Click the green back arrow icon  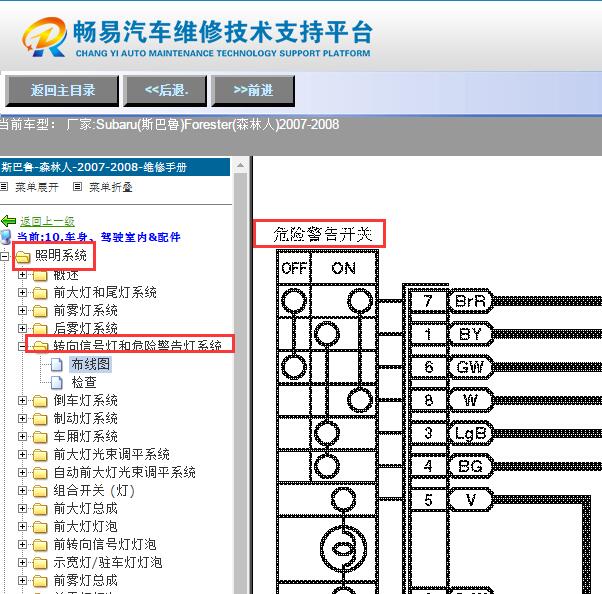click(8, 221)
